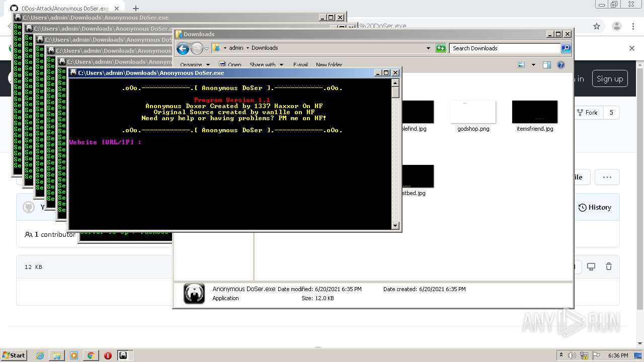This screenshot has height=362, width=644.
Task: Click the Anonymous mask icon in details pane
Action: coord(194,294)
